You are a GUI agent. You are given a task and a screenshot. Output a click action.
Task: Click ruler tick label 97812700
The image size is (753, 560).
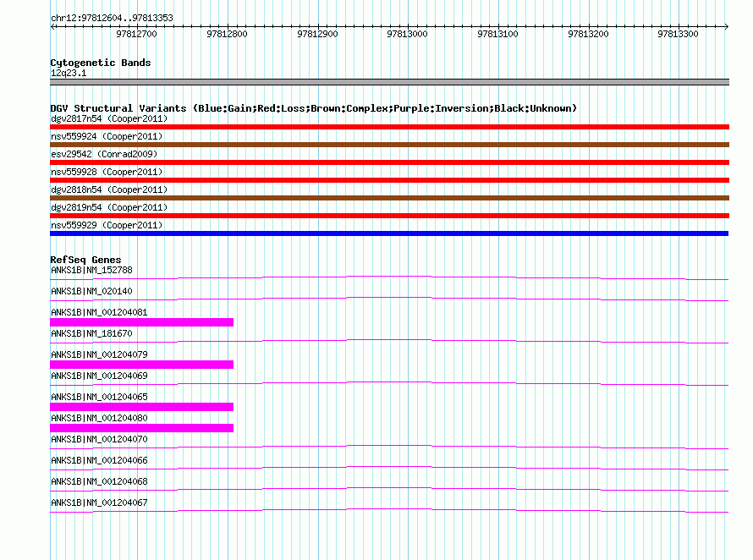tap(136, 34)
